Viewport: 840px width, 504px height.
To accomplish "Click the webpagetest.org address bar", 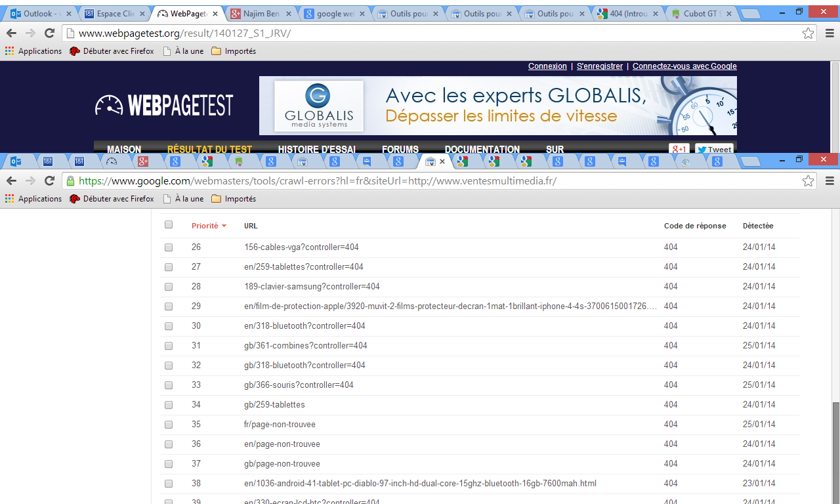I will tap(440, 33).
